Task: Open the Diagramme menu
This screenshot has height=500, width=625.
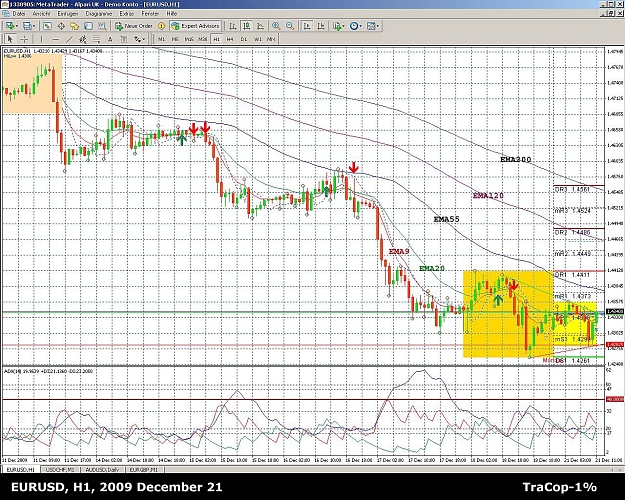Action: pyautogui.click(x=98, y=14)
